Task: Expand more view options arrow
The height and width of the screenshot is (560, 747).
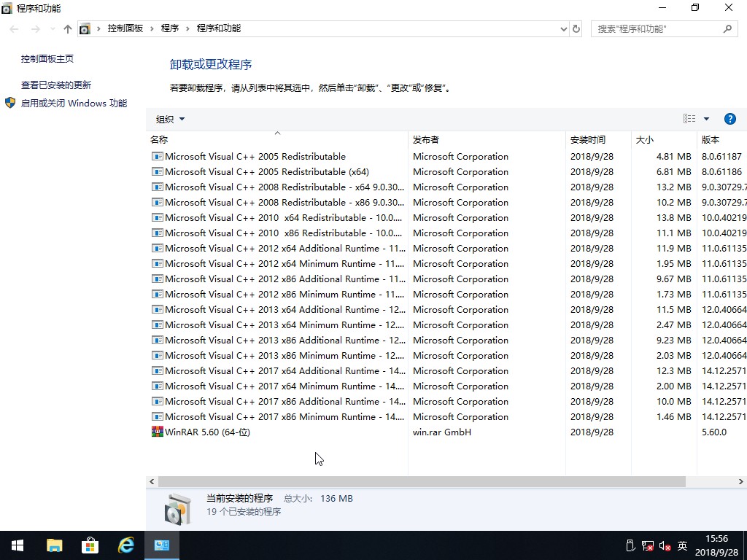Action: pos(706,119)
